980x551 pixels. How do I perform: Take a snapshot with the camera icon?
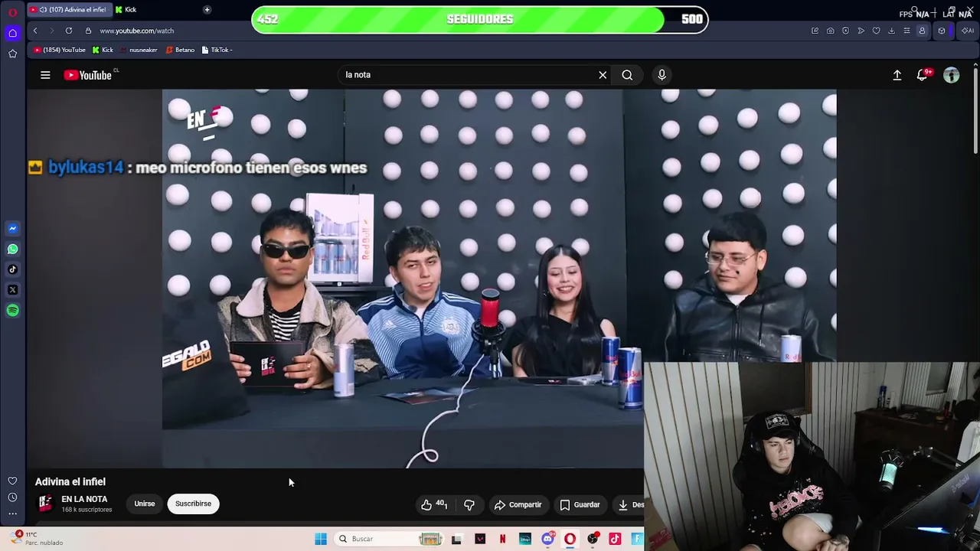tap(830, 31)
